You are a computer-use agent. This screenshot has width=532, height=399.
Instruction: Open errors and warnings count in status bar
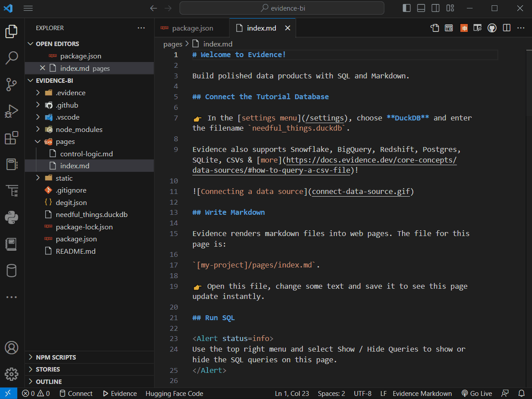point(36,393)
